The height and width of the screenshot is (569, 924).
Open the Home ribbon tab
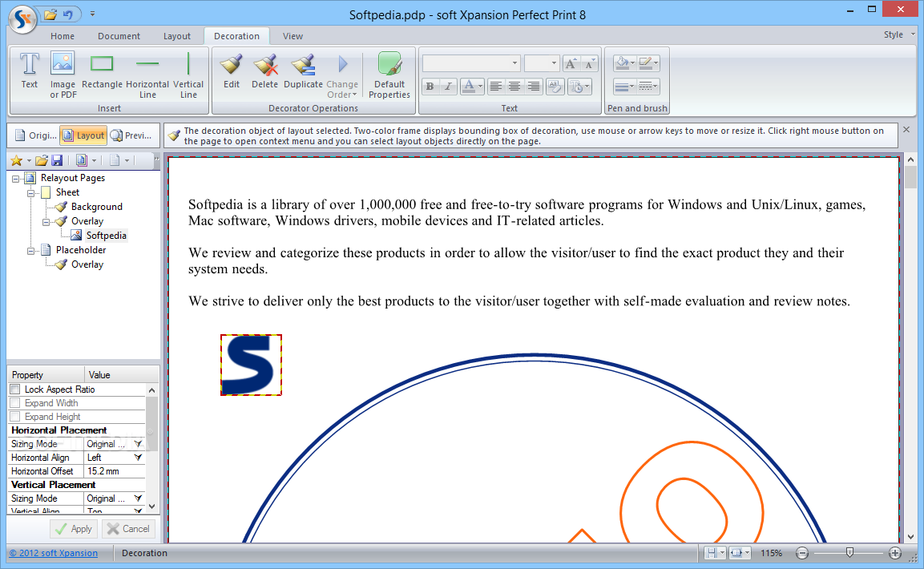click(63, 36)
